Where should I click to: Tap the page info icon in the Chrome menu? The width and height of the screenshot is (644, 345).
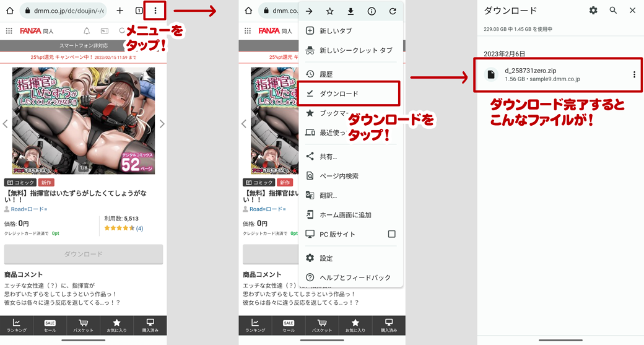(x=372, y=12)
